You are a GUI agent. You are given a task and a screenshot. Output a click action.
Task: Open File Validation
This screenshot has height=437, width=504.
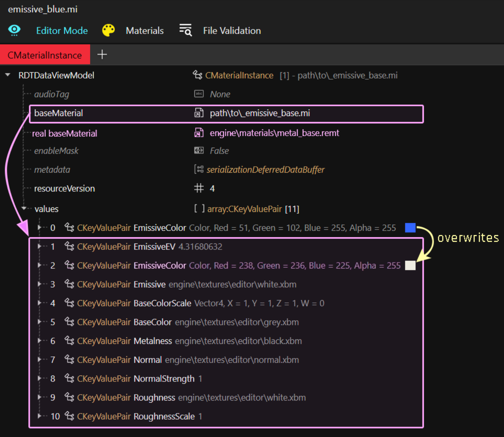pos(232,31)
